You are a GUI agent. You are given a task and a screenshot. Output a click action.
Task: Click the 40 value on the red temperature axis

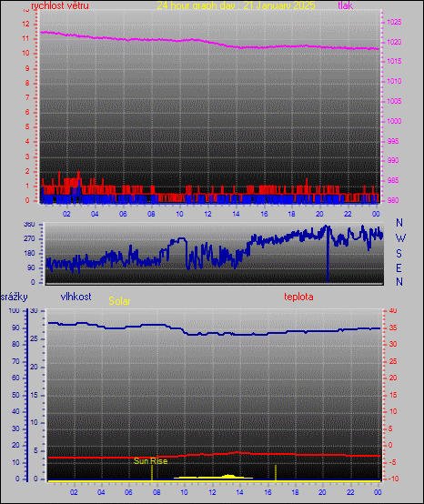[393, 310]
